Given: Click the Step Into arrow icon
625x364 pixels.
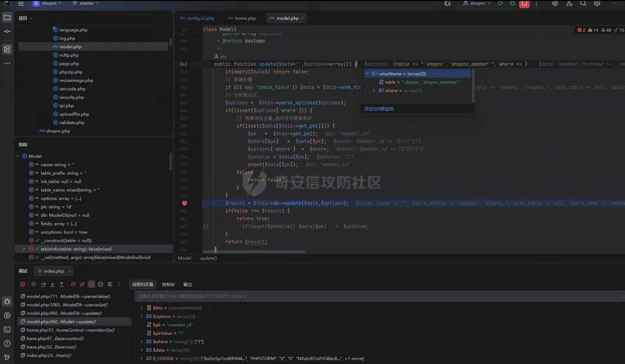Looking at the screenshot, I should (52, 284).
